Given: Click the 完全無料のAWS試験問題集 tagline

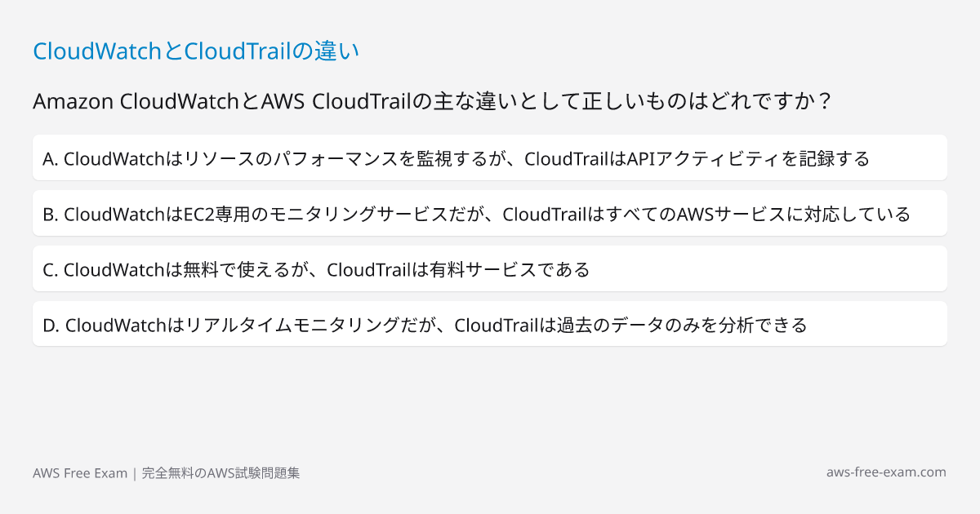Looking at the screenshot, I should [x=220, y=473].
